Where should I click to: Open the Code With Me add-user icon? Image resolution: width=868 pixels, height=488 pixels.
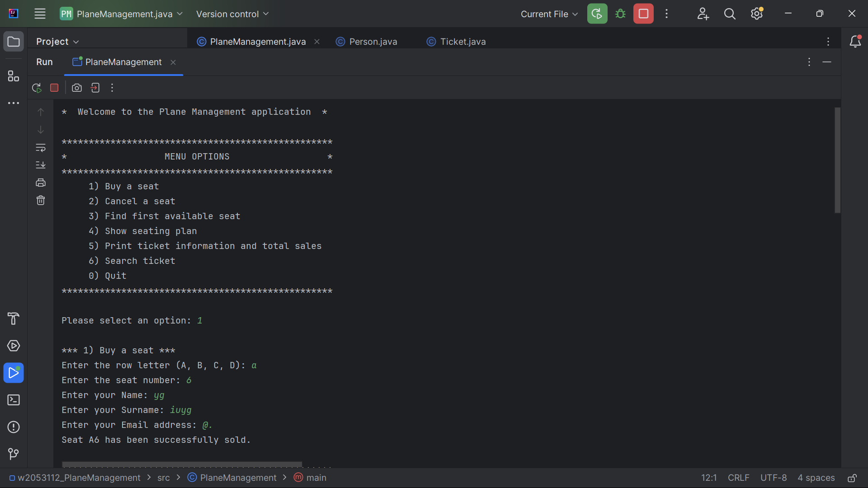703,14
